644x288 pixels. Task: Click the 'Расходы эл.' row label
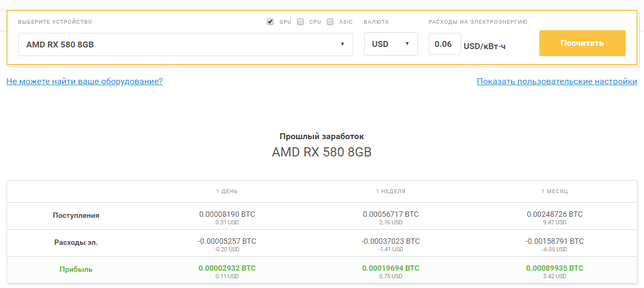[x=76, y=242]
